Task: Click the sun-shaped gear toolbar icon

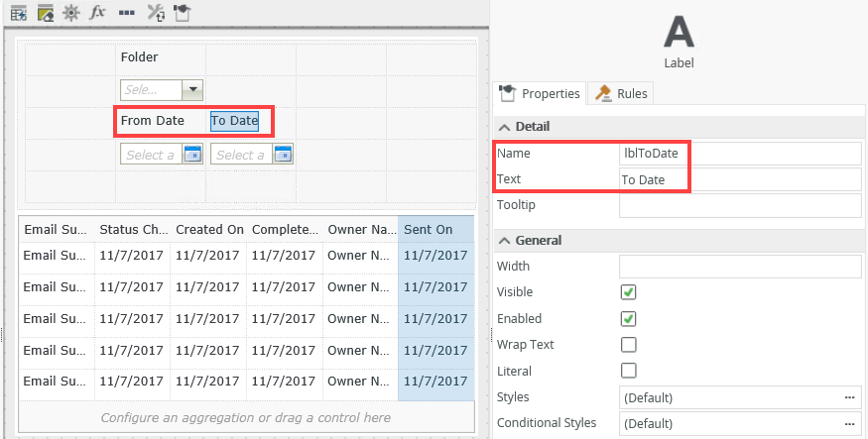Action: pos(70,13)
